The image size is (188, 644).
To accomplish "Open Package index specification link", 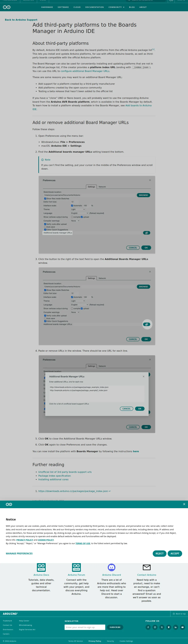I will pyautogui.click(x=54, y=476).
